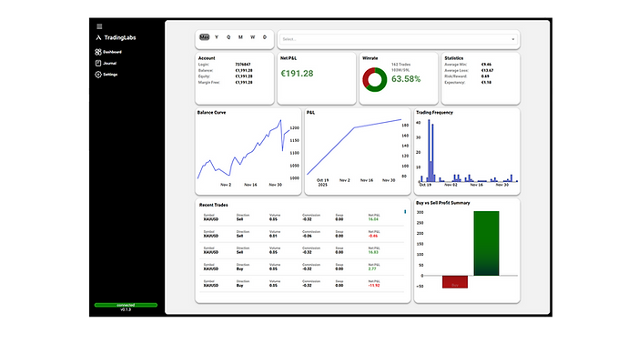Select the Y (yearly) time range
This screenshot has height=364, width=638.
coord(217,37)
